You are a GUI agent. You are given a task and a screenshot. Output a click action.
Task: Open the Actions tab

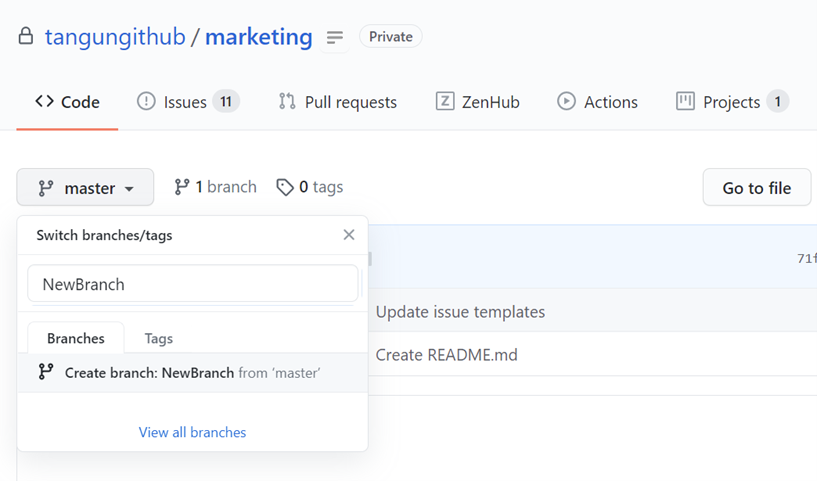[598, 102]
